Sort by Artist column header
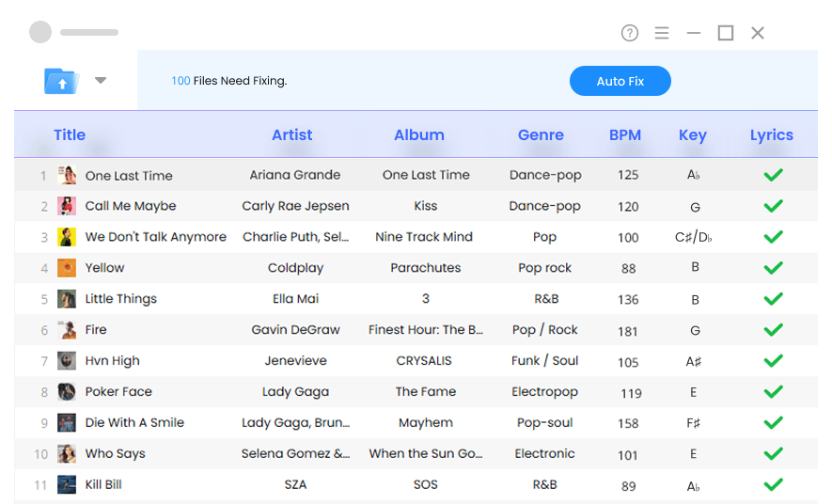Viewport: 832px width, 504px height. (291, 134)
